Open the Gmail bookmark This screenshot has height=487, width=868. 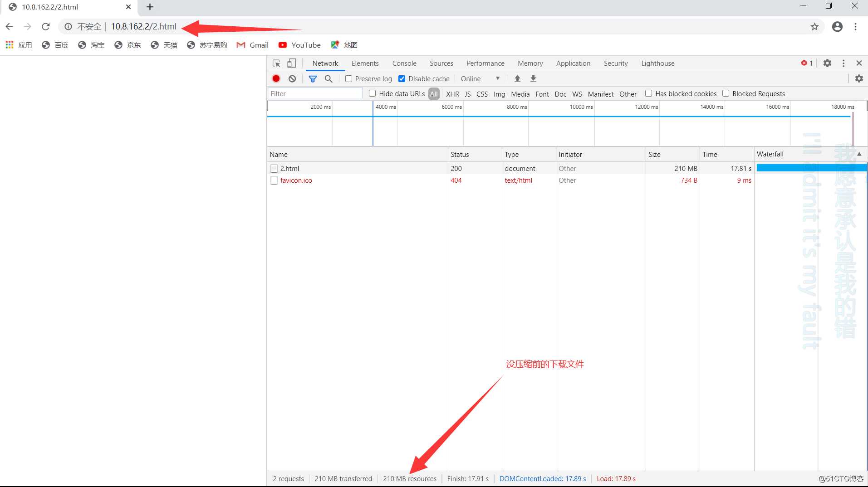pos(253,45)
